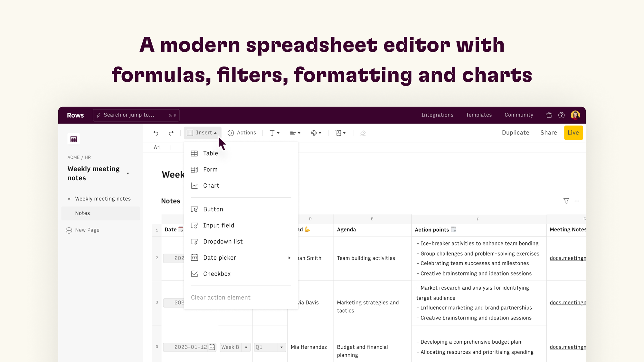
Task: Click the Table insert icon
Action: coord(194,153)
